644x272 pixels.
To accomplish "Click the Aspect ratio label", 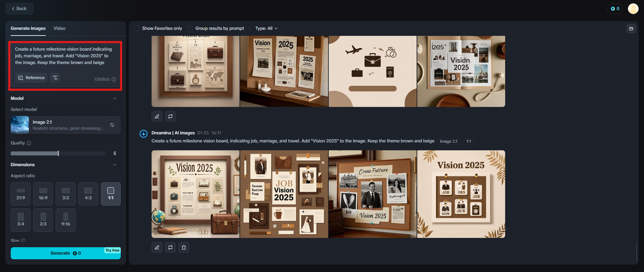I will [x=23, y=176].
